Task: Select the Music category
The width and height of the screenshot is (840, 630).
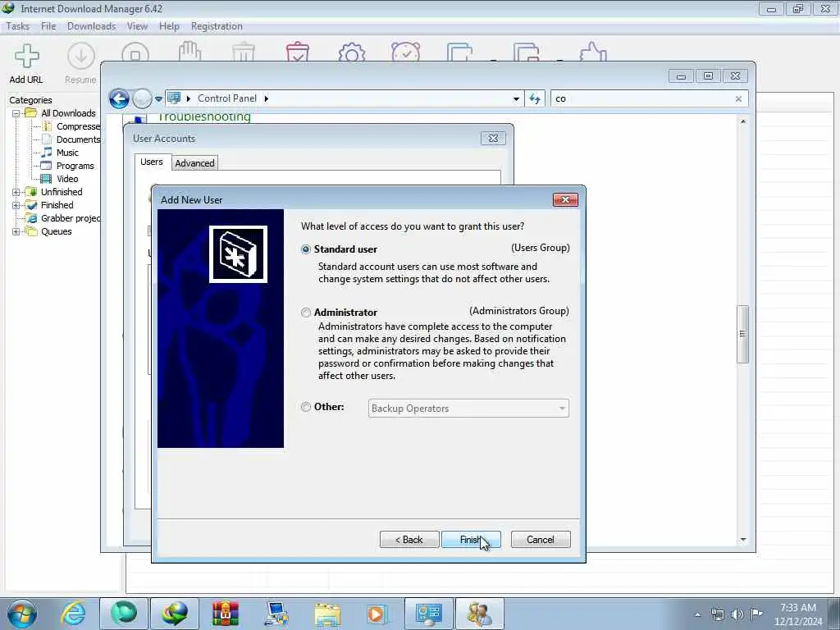Action: point(60,153)
